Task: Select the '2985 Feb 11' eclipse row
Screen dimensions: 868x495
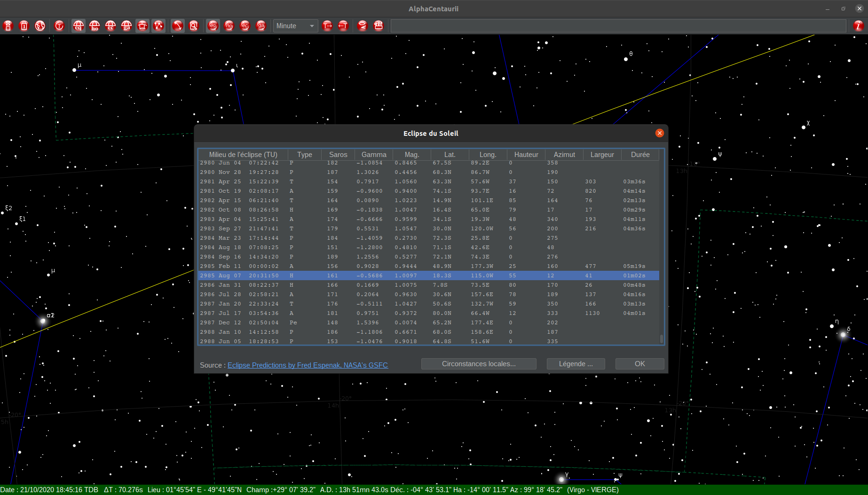Action: tap(429, 266)
